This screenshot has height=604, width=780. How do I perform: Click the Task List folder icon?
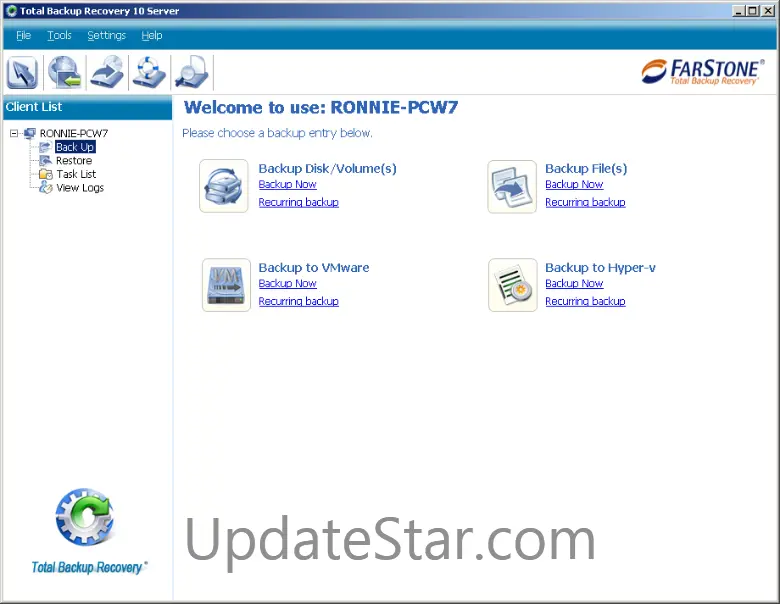tap(46, 174)
